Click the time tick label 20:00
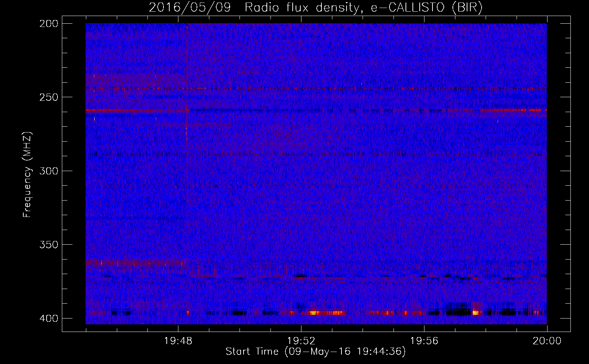The image size is (589, 364). [547, 341]
